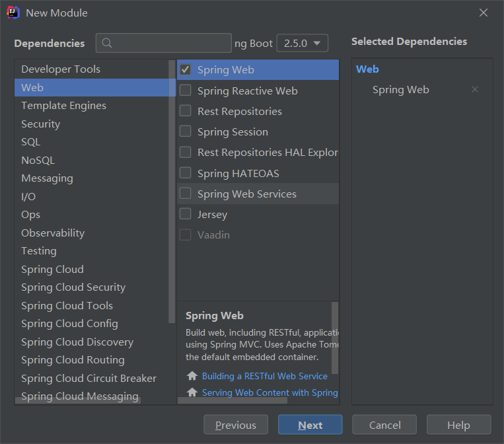Click the category list horizontal scrollbar
This screenshot has height=444, width=504.
pyautogui.click(x=78, y=400)
